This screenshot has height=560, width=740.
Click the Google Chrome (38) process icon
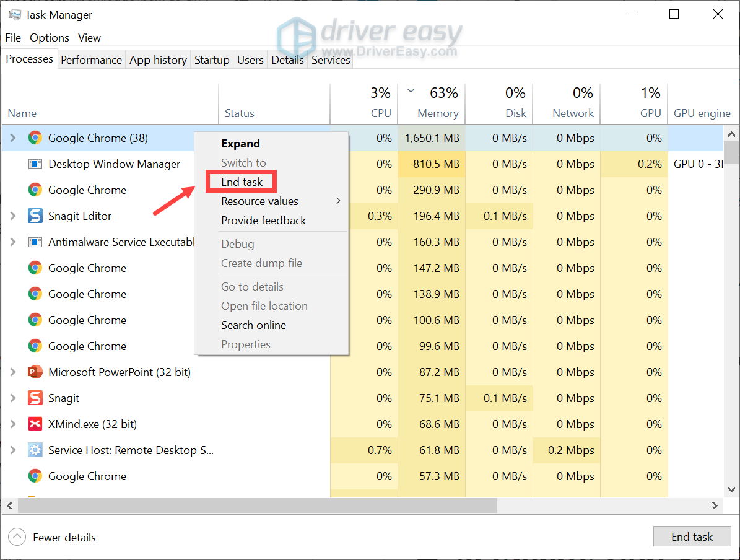pyautogui.click(x=35, y=138)
